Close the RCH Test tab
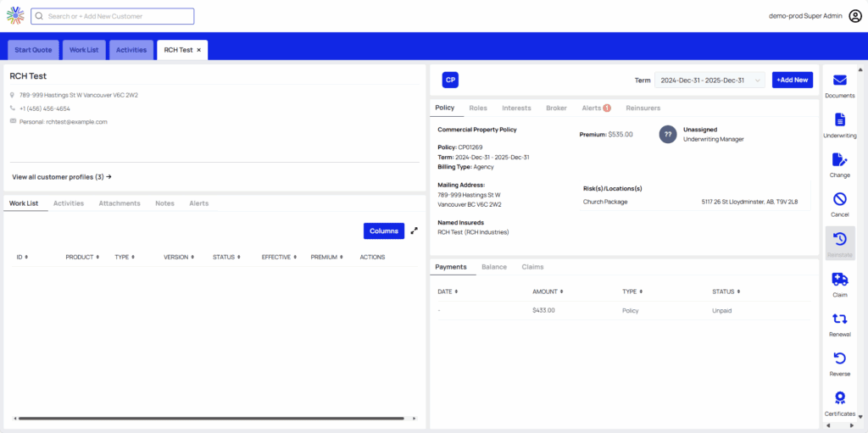868x433 pixels. click(x=198, y=50)
